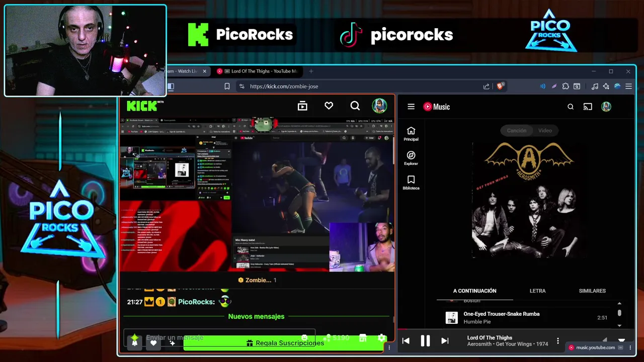
Task: Open chat settings gear icon
Action: (382, 338)
